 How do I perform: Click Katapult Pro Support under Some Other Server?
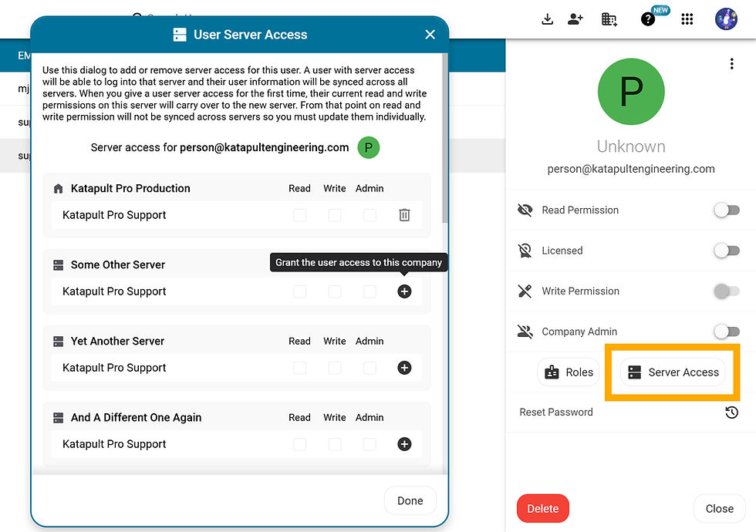tap(114, 291)
